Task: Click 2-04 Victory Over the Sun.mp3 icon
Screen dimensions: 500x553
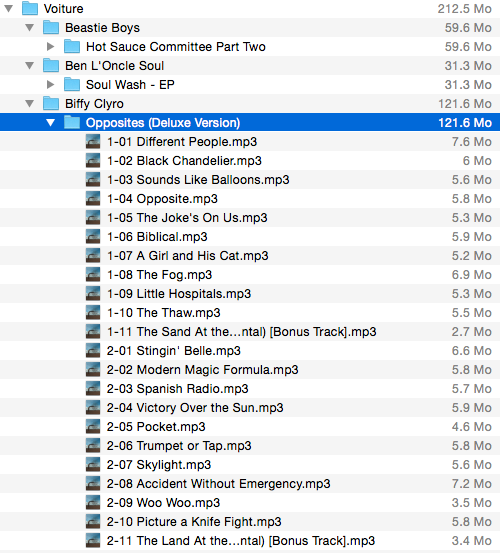Action: click(93, 408)
